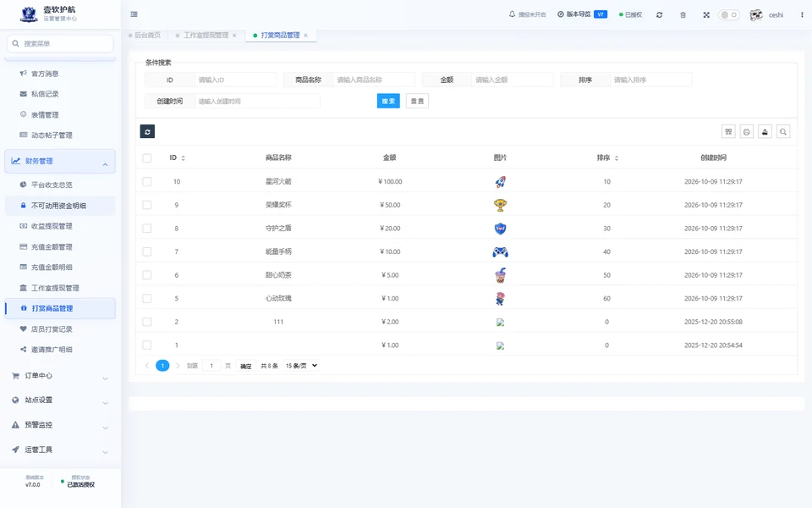Collapse the 财务管理 menu group

coord(59,161)
